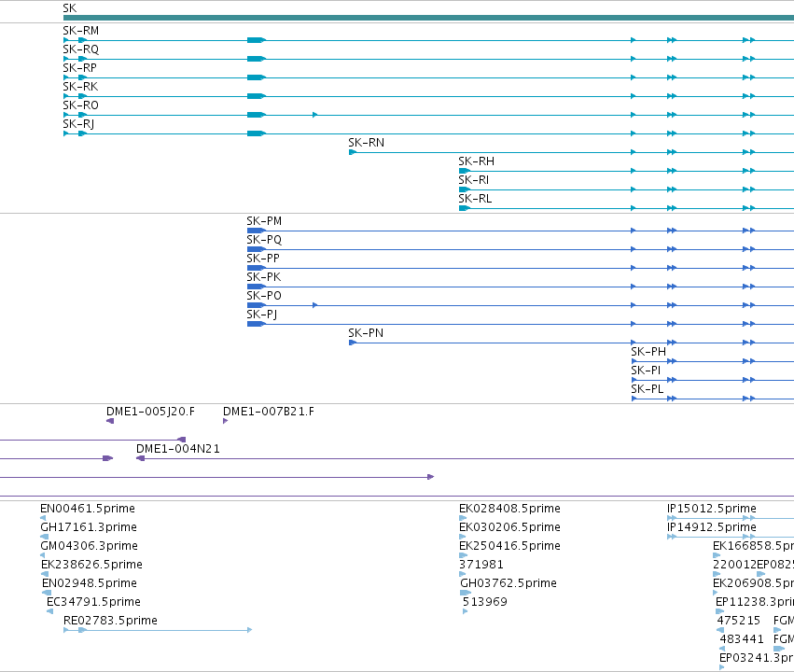Click the coding block of SK-PM

click(x=257, y=231)
